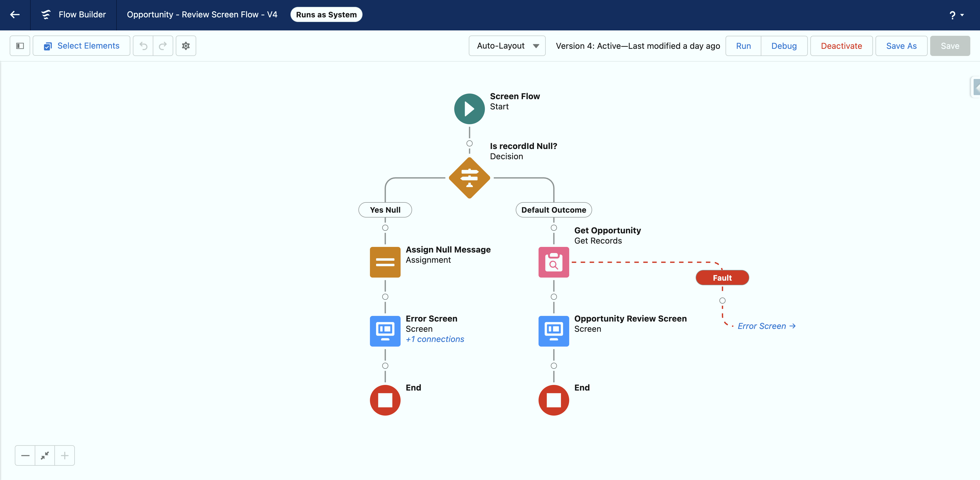The height and width of the screenshot is (480, 980).
Task: Click the Deactivate button
Action: [x=841, y=46]
